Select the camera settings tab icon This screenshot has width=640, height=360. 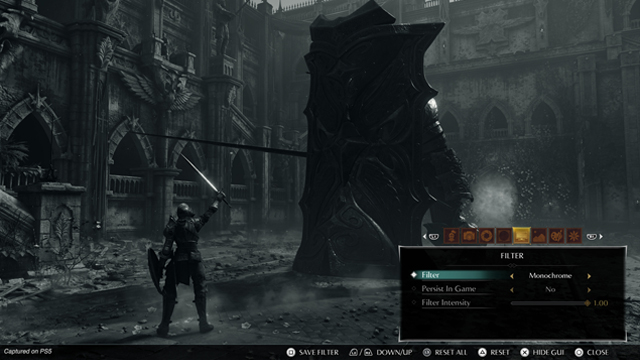pyautogui.click(x=469, y=236)
